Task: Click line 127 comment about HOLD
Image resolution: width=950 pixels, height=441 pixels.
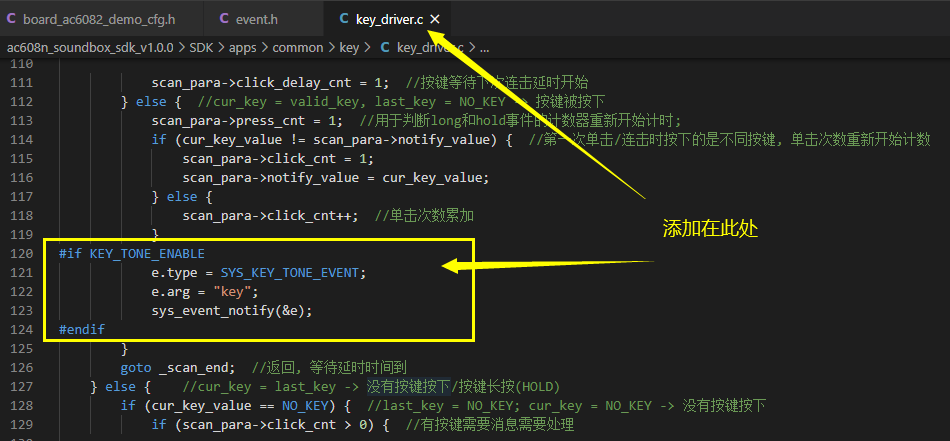Action: (x=371, y=386)
